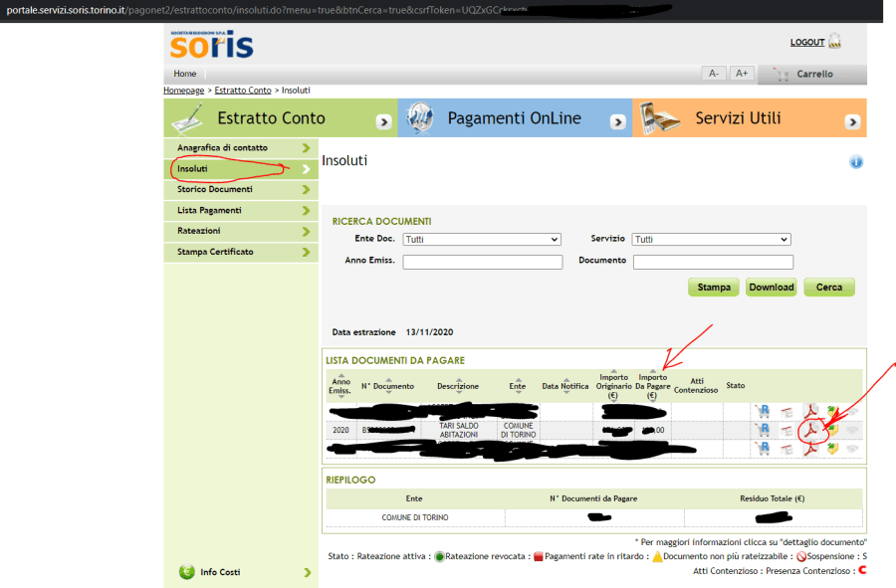
Task: Click the Soris logo
Action: [211, 45]
